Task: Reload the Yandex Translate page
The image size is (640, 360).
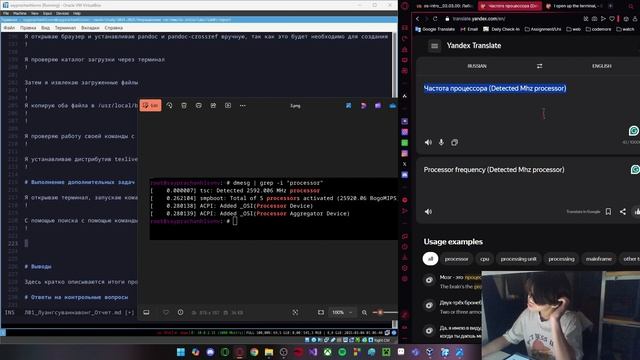Action: 435,19
